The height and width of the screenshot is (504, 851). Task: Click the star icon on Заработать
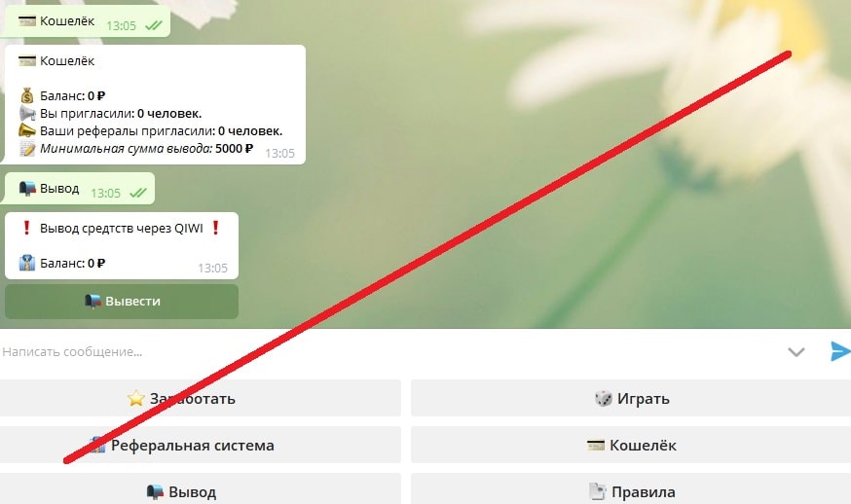point(135,398)
